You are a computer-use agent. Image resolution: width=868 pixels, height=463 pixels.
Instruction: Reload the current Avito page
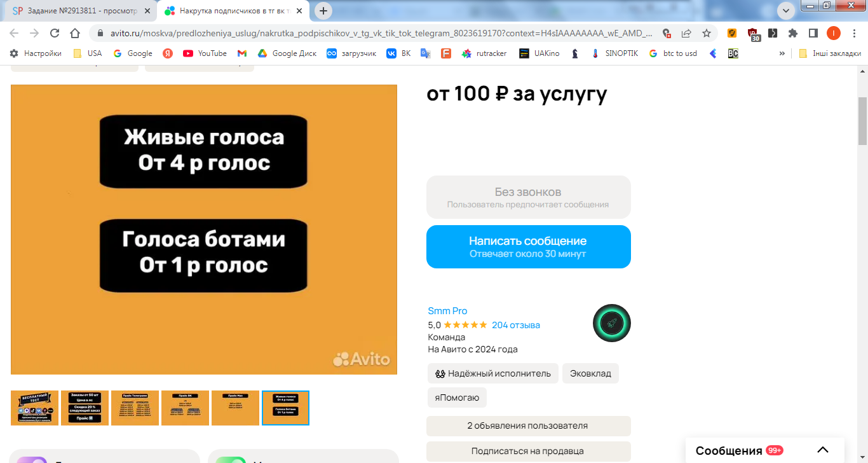[x=55, y=33]
